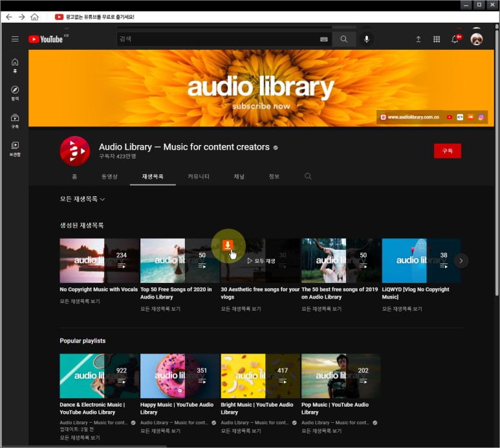The width and height of the screenshot is (500, 448).
Task: Click Play all on the Aesthetic playlist
Action: point(261,261)
